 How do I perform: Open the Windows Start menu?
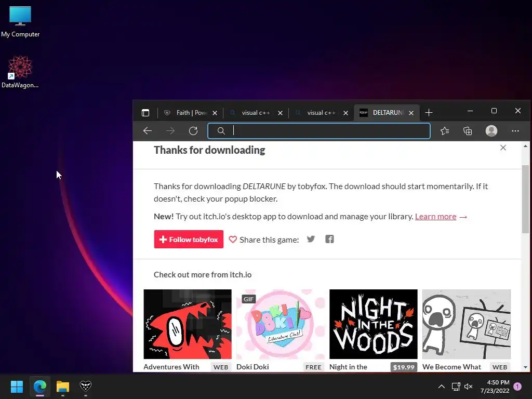point(17,386)
